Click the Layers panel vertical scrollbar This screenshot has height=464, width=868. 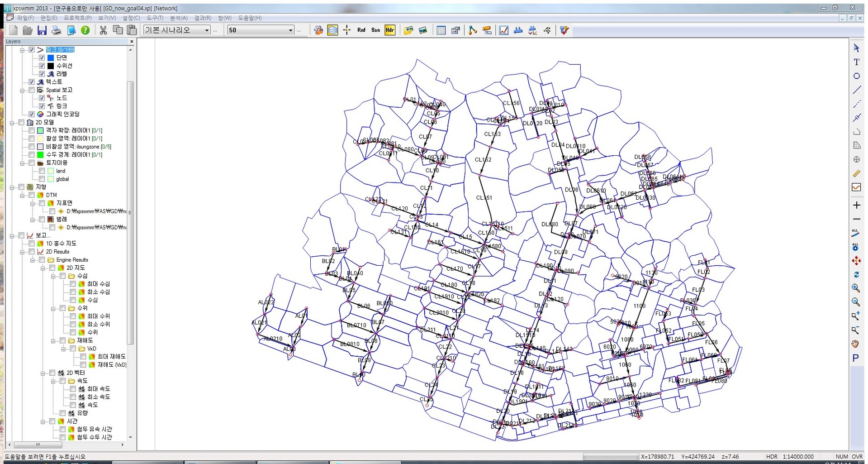pos(130,213)
